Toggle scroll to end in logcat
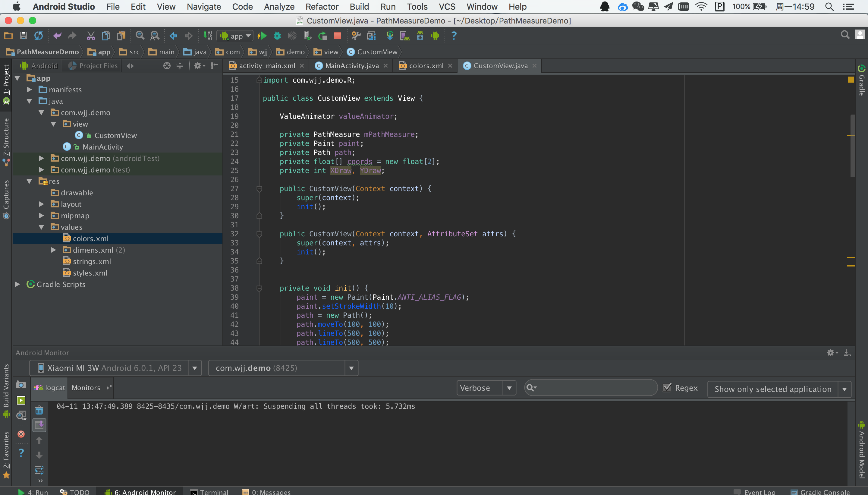Viewport: 868px width, 495px height. (39, 425)
